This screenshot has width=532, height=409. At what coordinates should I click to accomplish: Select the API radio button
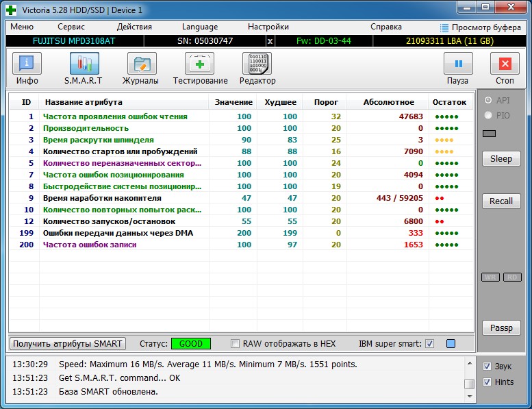(488, 100)
